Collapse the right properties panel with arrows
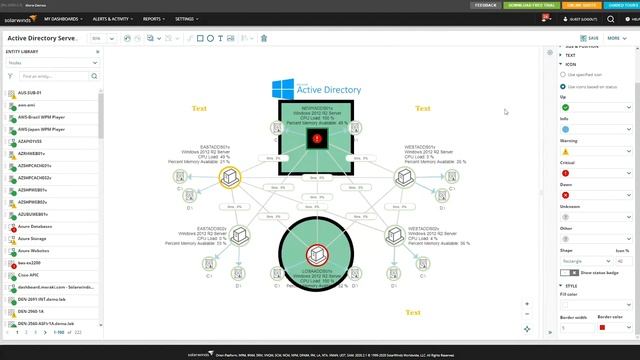The image size is (640, 360). pos(550,333)
